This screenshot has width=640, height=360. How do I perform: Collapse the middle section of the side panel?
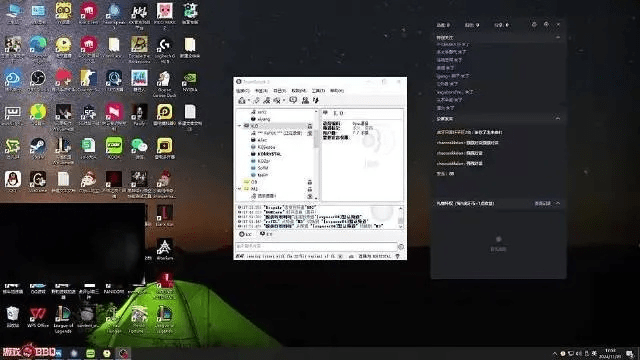pyautogui.click(x=558, y=119)
